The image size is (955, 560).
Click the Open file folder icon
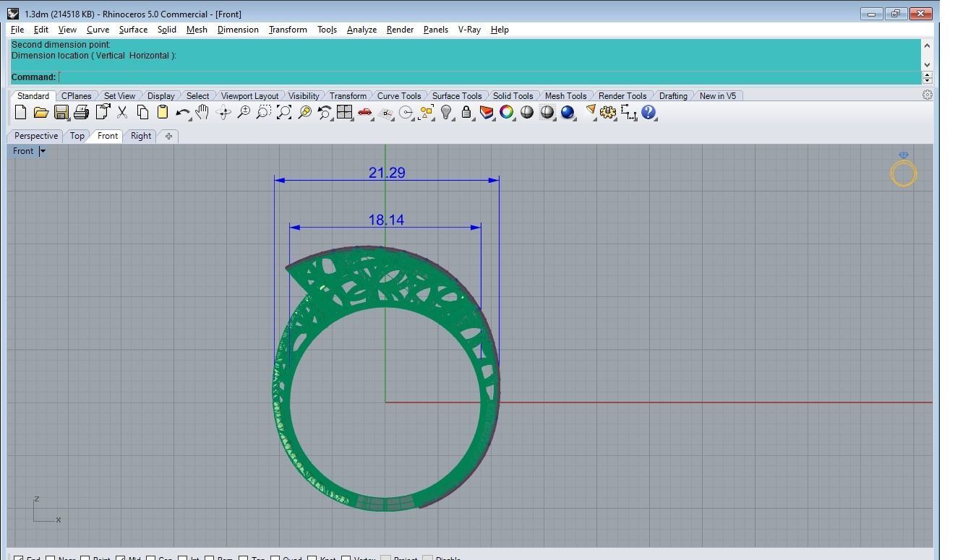coord(40,112)
